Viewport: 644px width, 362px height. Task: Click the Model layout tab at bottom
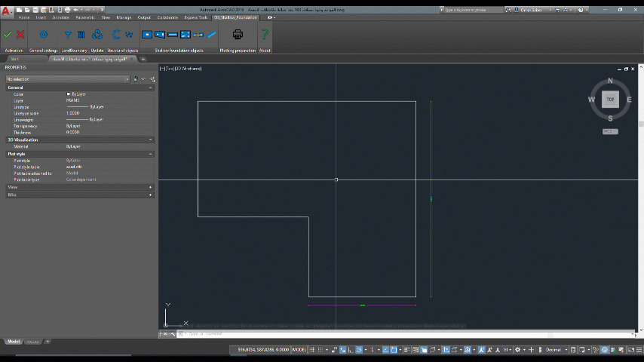pyautogui.click(x=14, y=342)
